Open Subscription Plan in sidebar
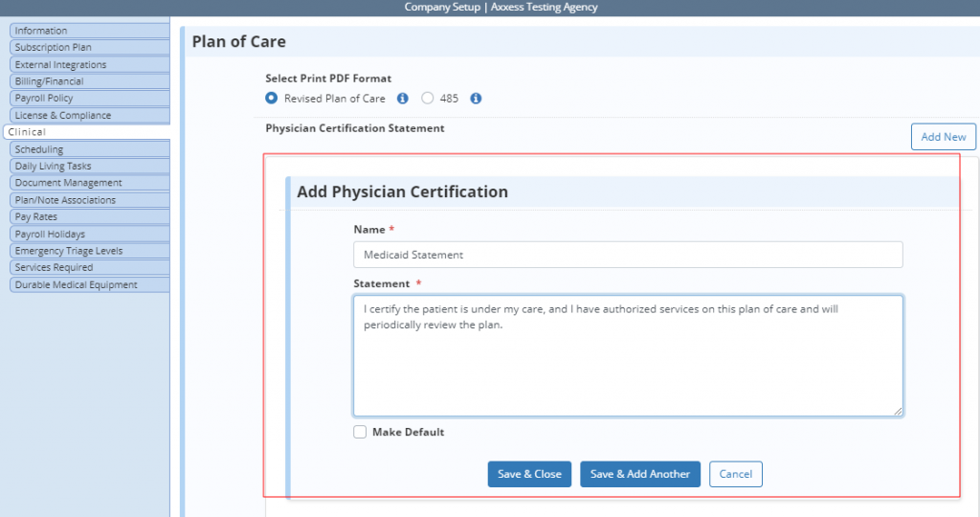This screenshot has width=980, height=517. pos(89,48)
